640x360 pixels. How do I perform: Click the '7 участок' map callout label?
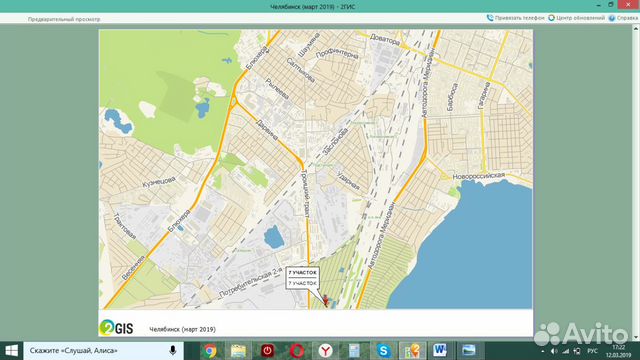[x=302, y=278]
